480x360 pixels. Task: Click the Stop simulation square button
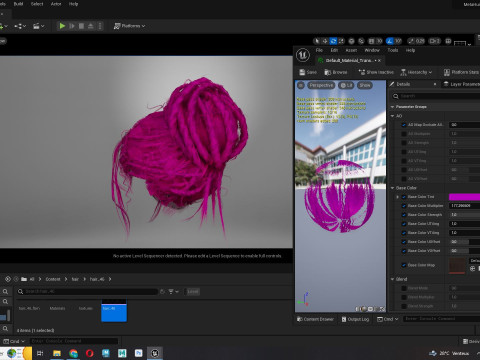click(81, 26)
